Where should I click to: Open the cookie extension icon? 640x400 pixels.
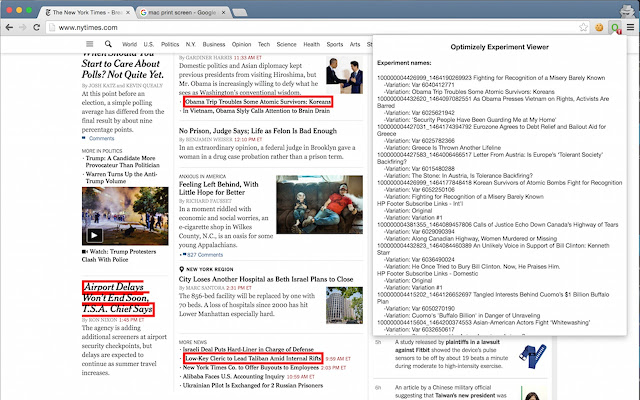(x=599, y=27)
